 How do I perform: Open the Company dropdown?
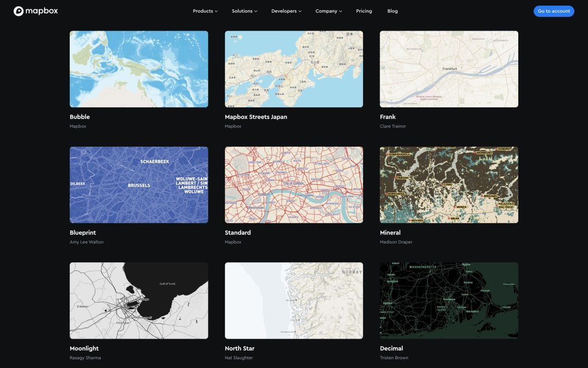pos(329,11)
